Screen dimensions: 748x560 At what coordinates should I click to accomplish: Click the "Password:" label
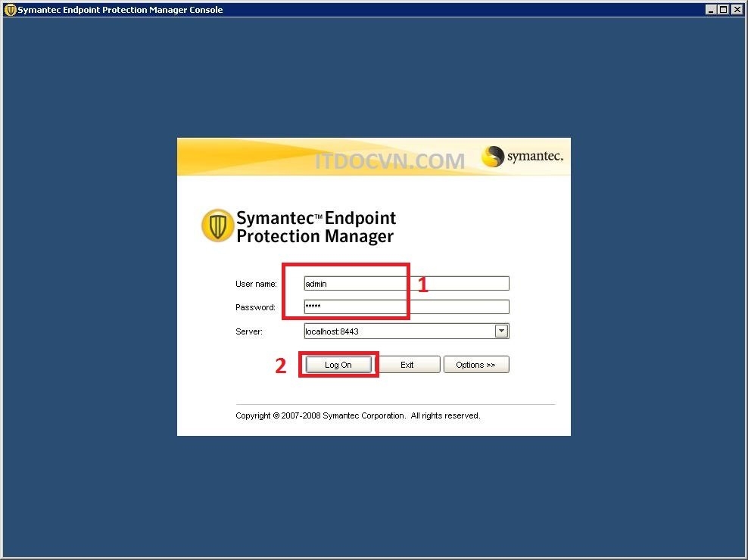point(255,307)
